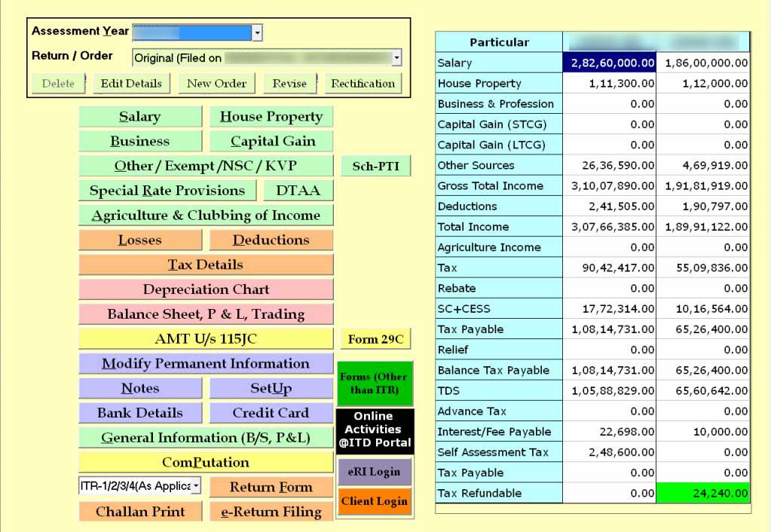Viewport: 771px width, 532px height.
Task: Open the orange Client Login button
Action: tap(374, 502)
